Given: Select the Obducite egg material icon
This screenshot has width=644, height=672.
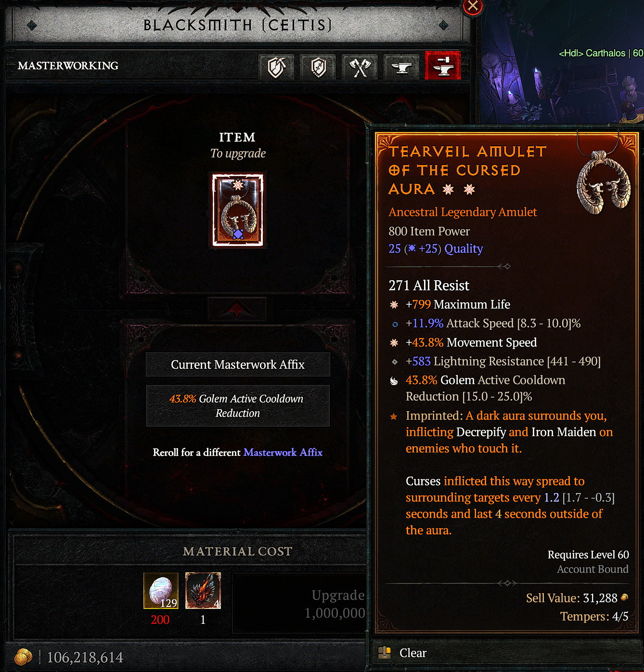Looking at the screenshot, I should (161, 591).
